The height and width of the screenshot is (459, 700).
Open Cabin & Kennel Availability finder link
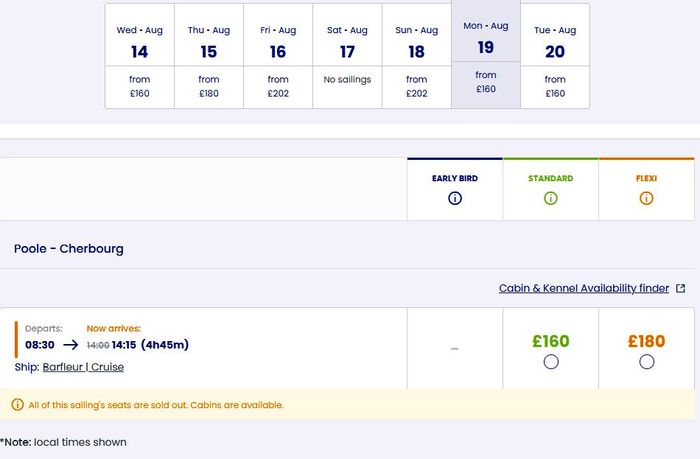pyautogui.click(x=584, y=288)
